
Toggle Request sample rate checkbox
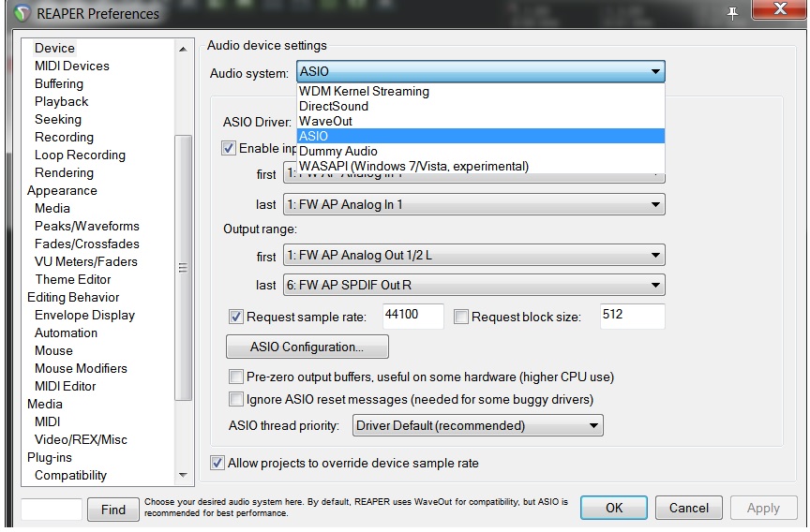[x=236, y=317]
